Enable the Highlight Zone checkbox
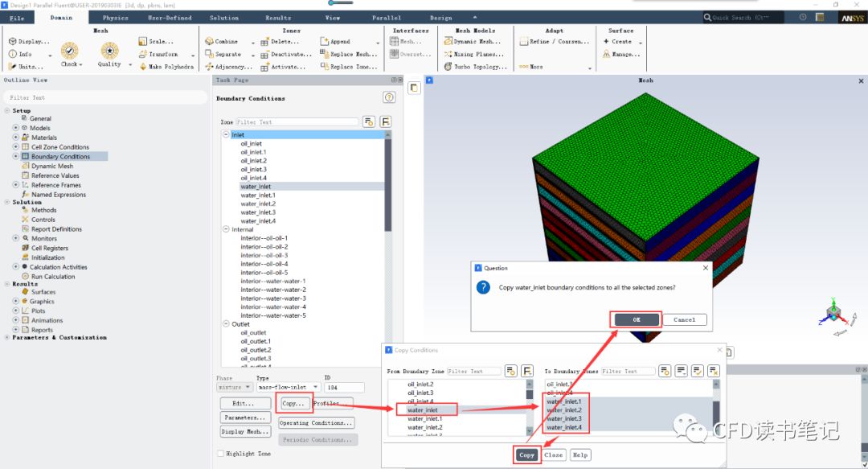The width and height of the screenshot is (868, 469). click(221, 454)
